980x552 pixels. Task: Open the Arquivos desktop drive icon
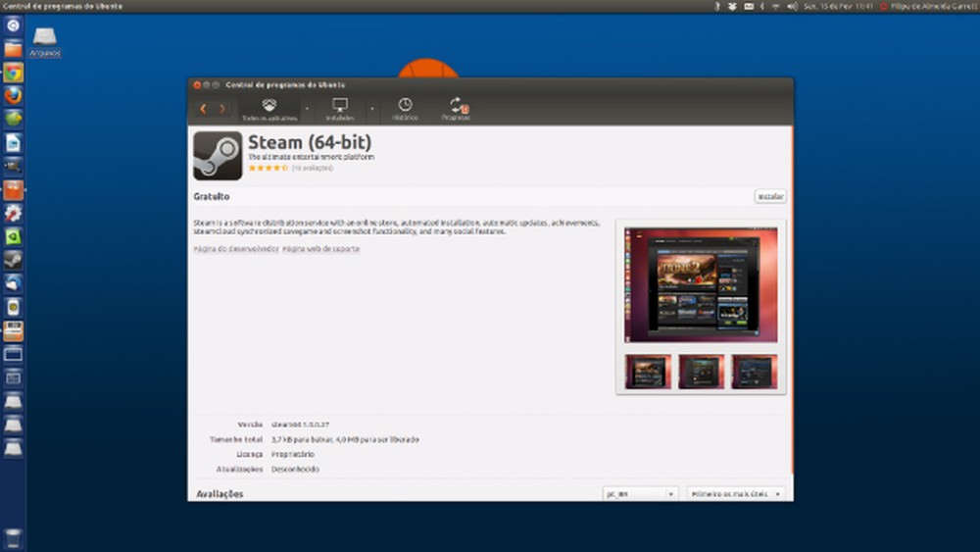click(x=44, y=41)
